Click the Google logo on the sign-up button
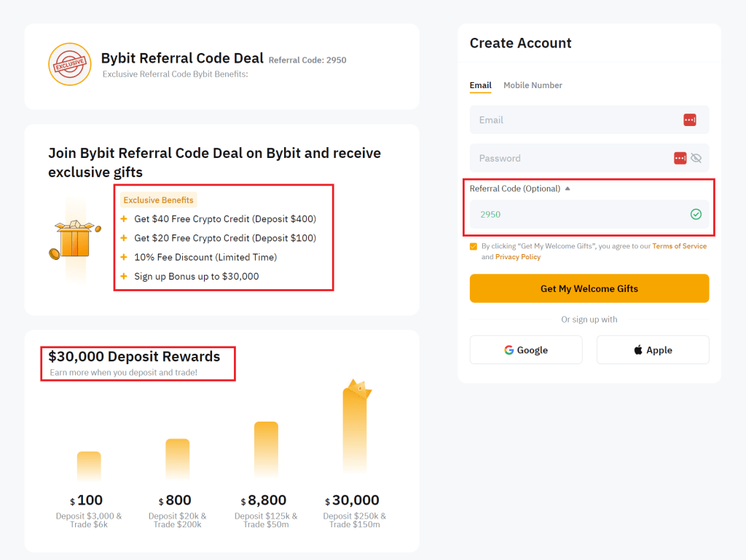The width and height of the screenshot is (746, 560). coord(509,350)
